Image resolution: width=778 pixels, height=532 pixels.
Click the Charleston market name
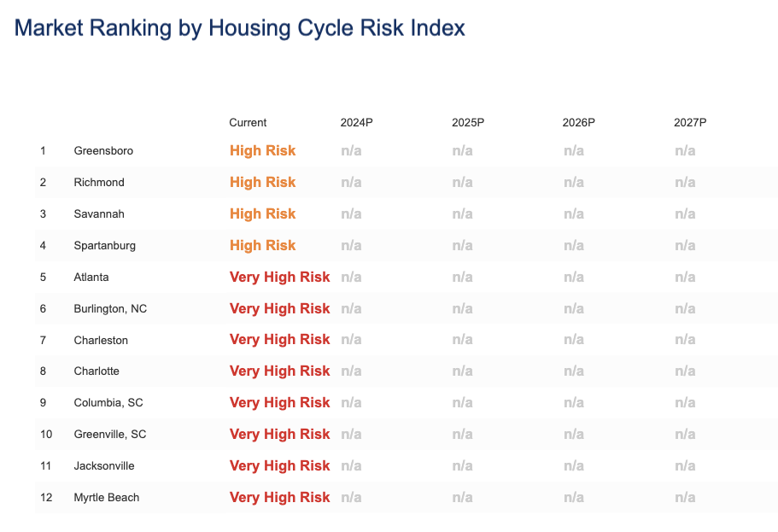(x=101, y=341)
